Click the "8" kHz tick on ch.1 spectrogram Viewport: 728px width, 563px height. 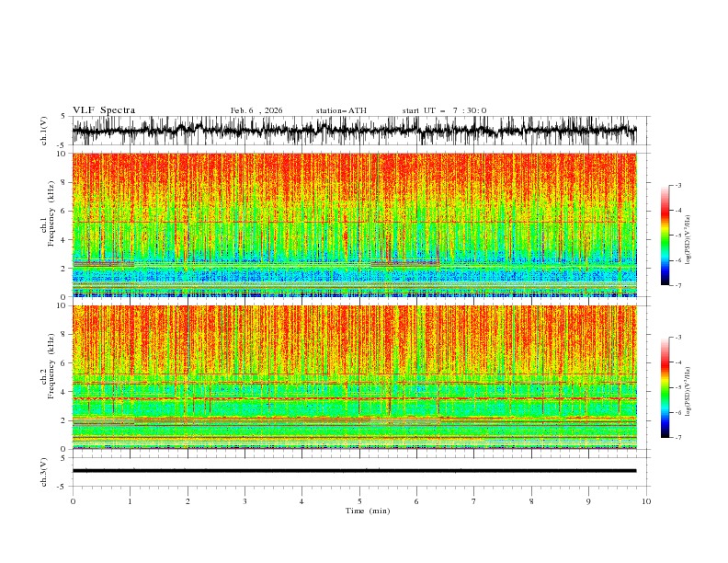(65, 182)
